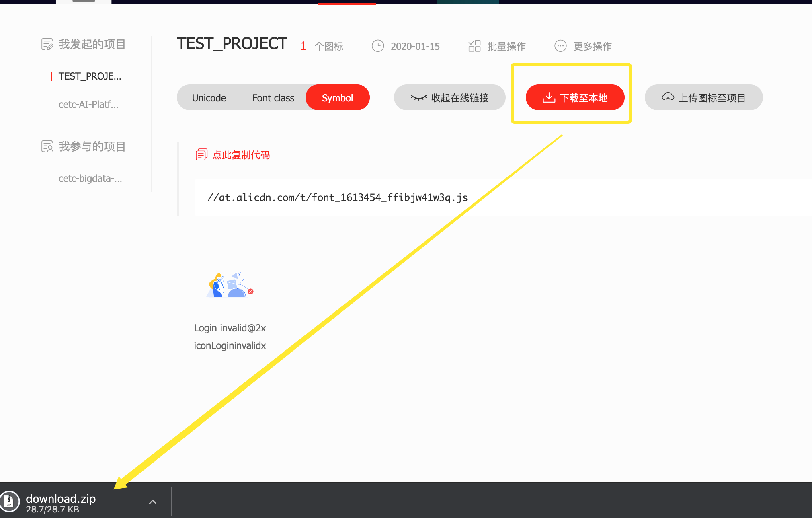Select TEST_PROJE... project in sidebar
This screenshot has height=518, width=812.
[x=90, y=76]
